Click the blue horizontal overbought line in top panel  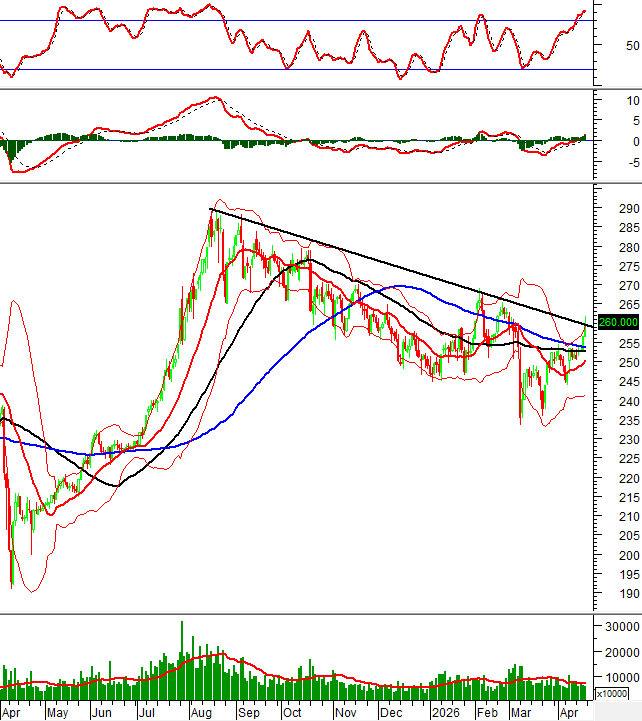point(300,20)
